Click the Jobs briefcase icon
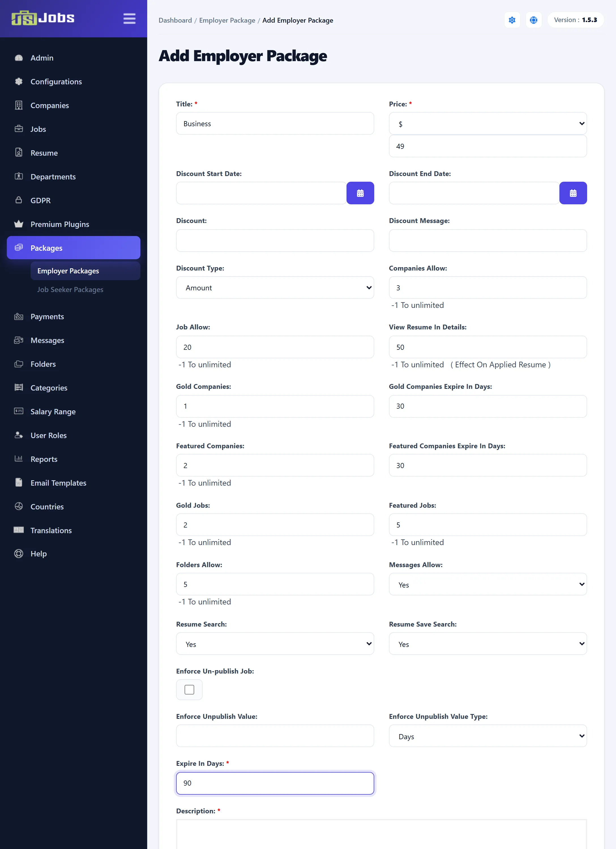The image size is (616, 849). click(19, 129)
